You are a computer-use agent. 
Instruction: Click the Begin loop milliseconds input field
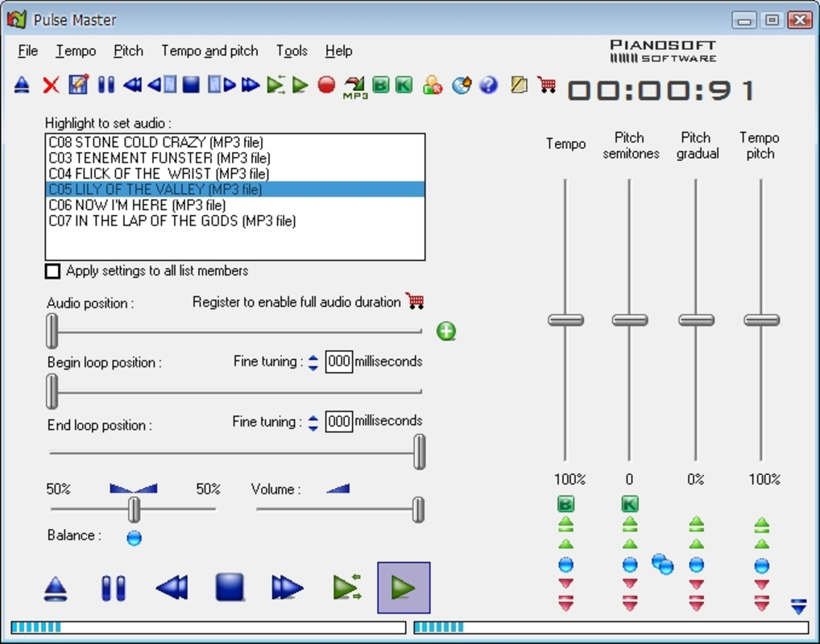coord(339,361)
